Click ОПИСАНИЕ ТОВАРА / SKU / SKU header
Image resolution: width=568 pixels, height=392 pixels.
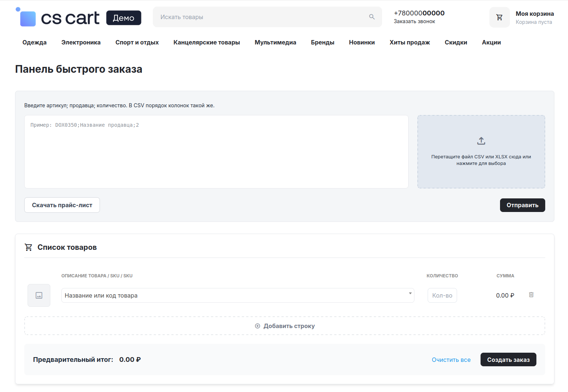(x=97, y=276)
